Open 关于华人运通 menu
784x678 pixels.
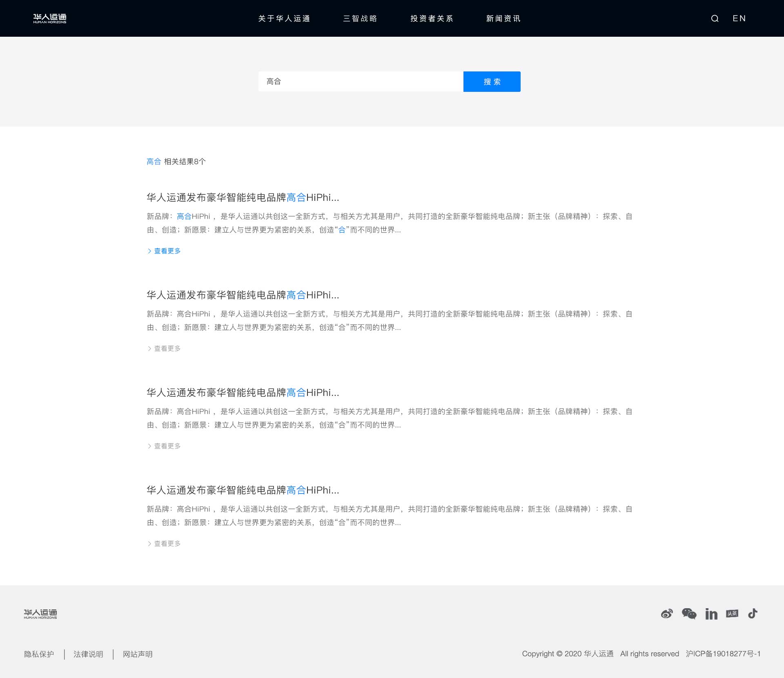pos(284,18)
